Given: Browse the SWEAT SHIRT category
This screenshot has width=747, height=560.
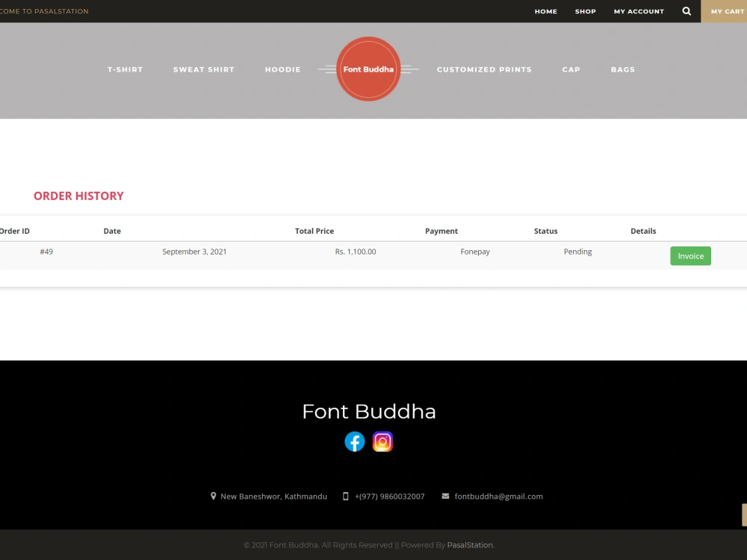Looking at the screenshot, I should click(204, 69).
